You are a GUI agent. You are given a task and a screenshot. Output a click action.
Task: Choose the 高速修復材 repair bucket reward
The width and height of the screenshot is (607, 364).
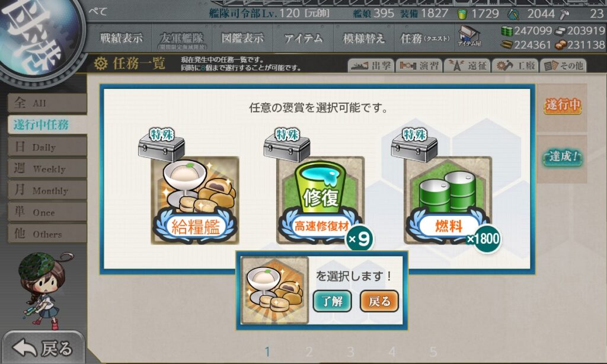pos(321,200)
